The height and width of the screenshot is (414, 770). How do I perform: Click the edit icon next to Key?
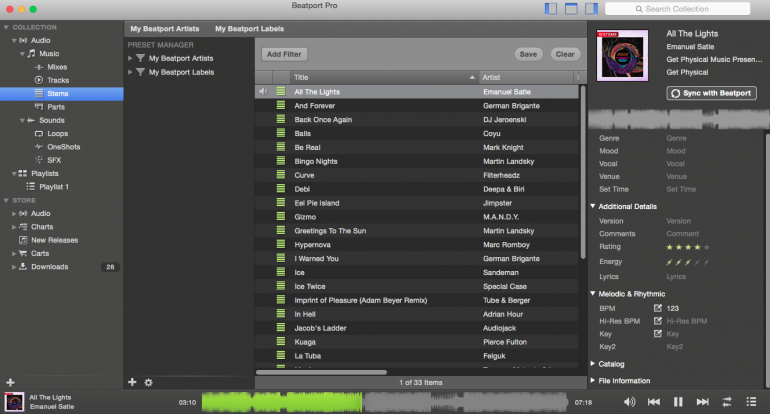658,333
